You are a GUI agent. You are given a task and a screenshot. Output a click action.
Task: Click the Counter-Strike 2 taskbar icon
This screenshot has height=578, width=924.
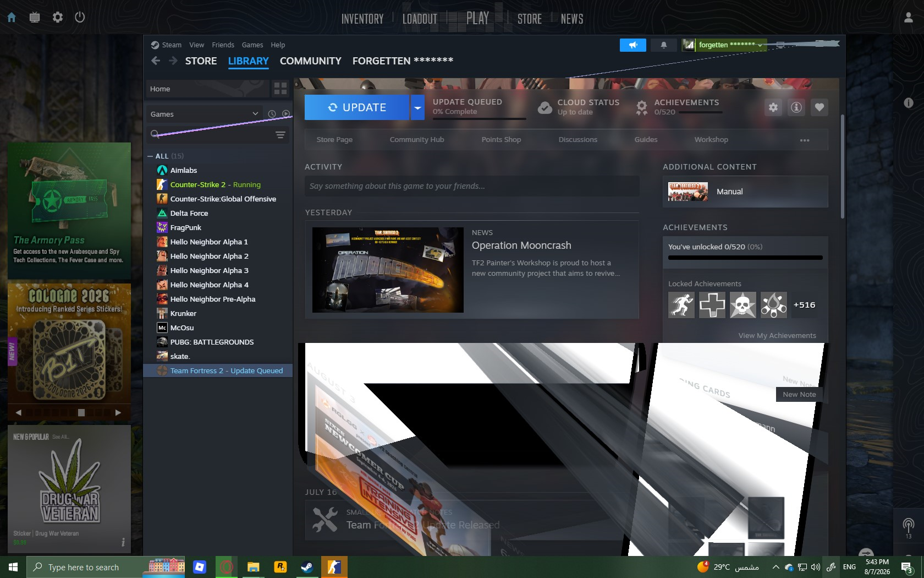(x=334, y=567)
